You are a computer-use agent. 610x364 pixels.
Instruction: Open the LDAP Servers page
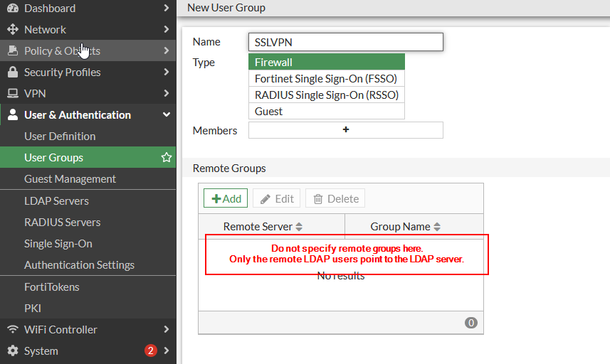pos(56,201)
